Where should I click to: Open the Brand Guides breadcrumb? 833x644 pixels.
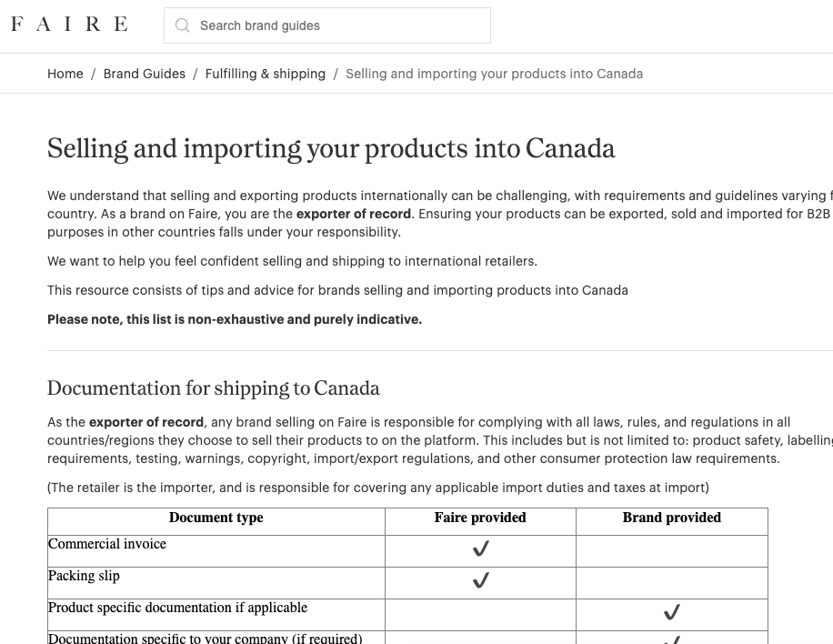pos(145,74)
